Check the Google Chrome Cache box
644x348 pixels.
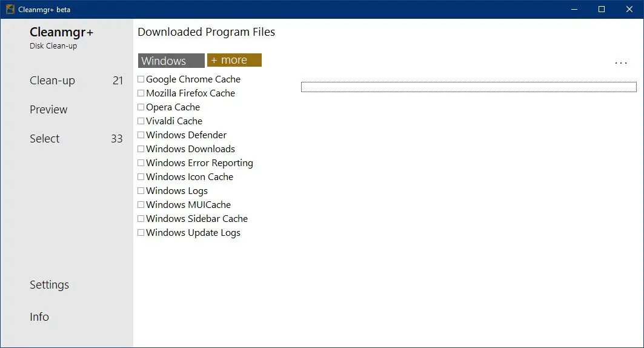tap(141, 79)
